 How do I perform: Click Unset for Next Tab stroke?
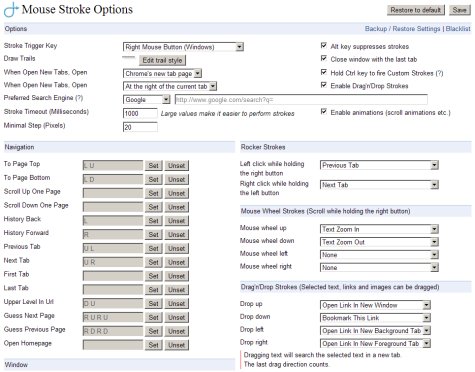[x=177, y=262]
